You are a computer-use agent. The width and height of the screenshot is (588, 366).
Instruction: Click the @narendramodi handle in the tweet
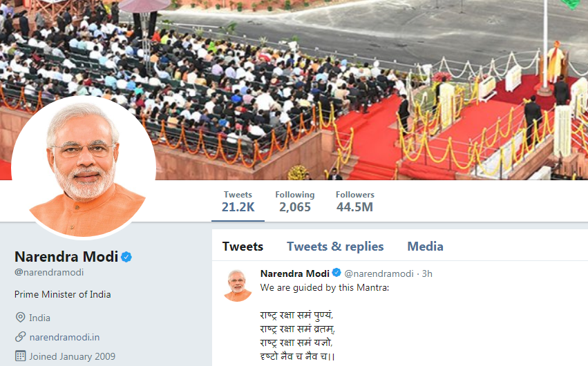coord(379,274)
